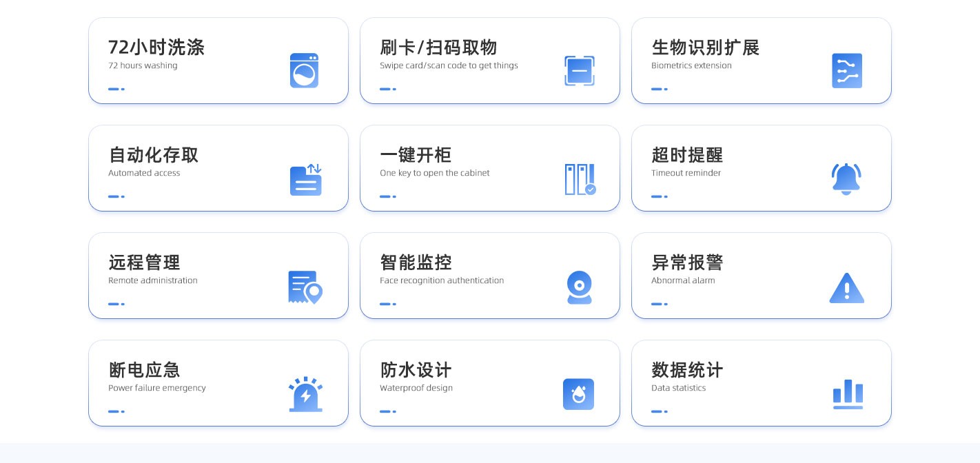Click the biometrics circuit icon
Screen dimensions: 980x463
point(846,70)
